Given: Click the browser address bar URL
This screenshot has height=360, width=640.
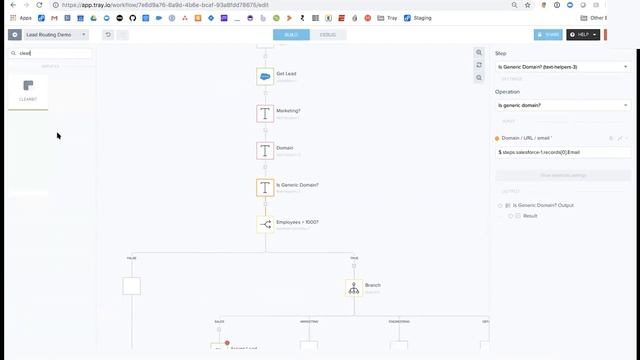Looking at the screenshot, I should 165,5.
